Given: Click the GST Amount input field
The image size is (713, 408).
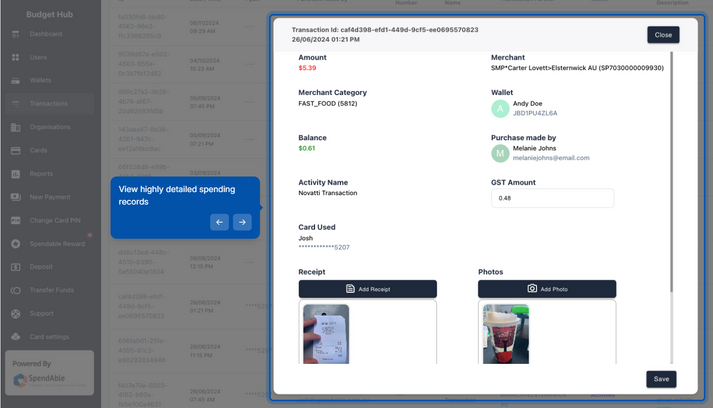Looking at the screenshot, I should tap(552, 198).
